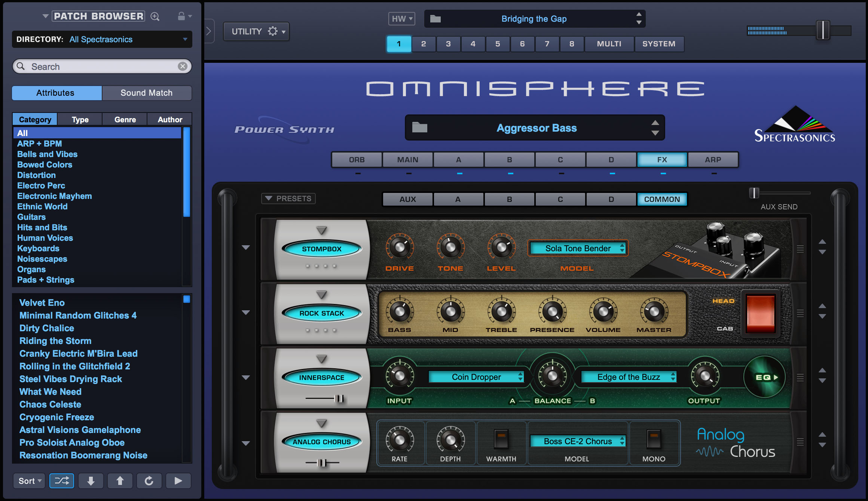Select next patch with down arrow icon

[91, 481]
